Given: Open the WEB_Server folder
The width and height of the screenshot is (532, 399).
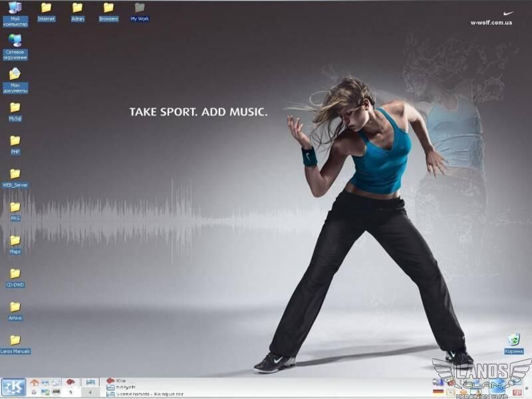Looking at the screenshot, I should coord(15,174).
